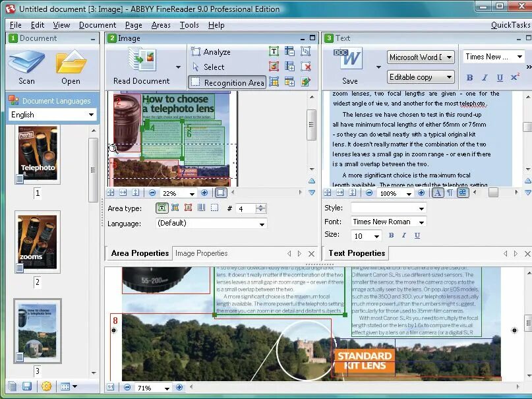Click the area number field showing 4
Image resolution: width=532 pixels, height=399 pixels.
(x=245, y=208)
